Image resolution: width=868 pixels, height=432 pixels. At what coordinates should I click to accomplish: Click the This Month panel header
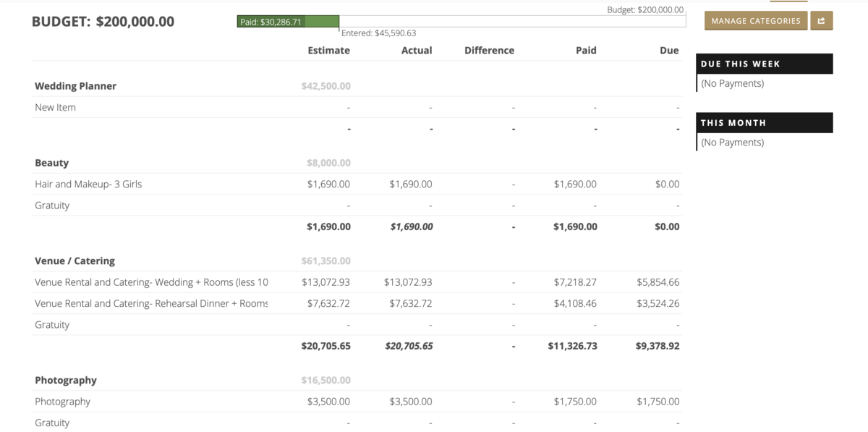pos(765,122)
